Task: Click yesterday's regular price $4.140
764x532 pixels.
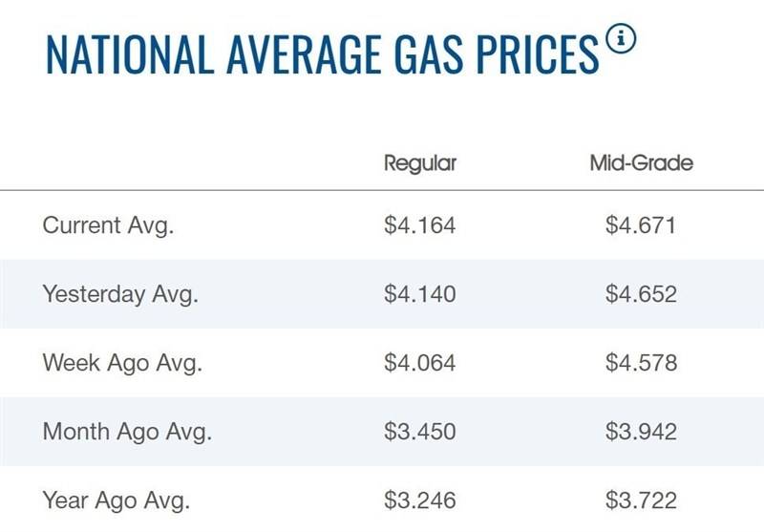Action: [x=420, y=294]
